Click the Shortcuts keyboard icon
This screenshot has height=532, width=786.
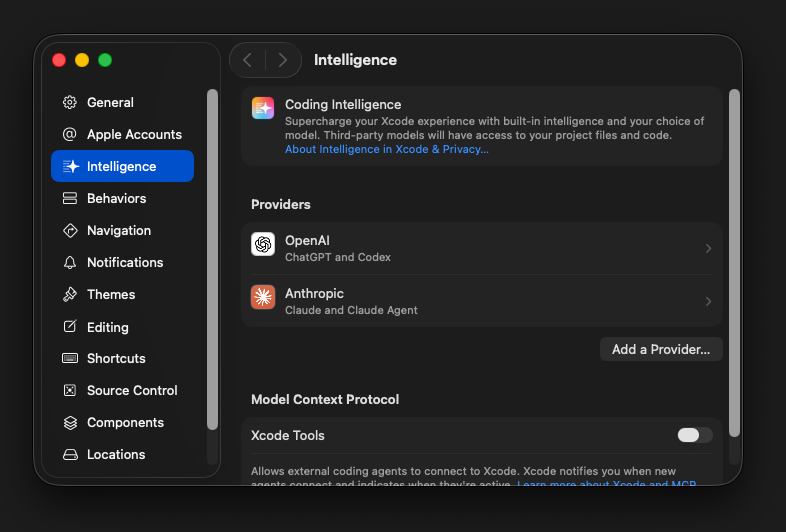(x=70, y=358)
